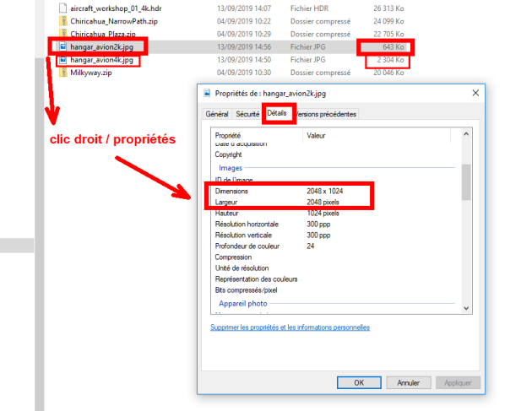
Task: Select the Milkyway.zip archive icon
Action: coord(63,73)
